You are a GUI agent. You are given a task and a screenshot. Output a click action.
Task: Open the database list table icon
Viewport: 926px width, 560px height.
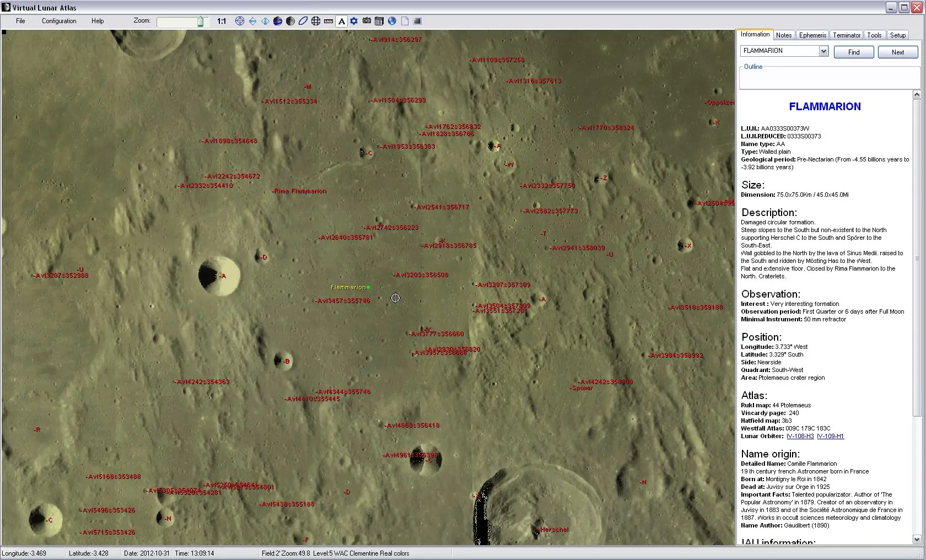(379, 21)
